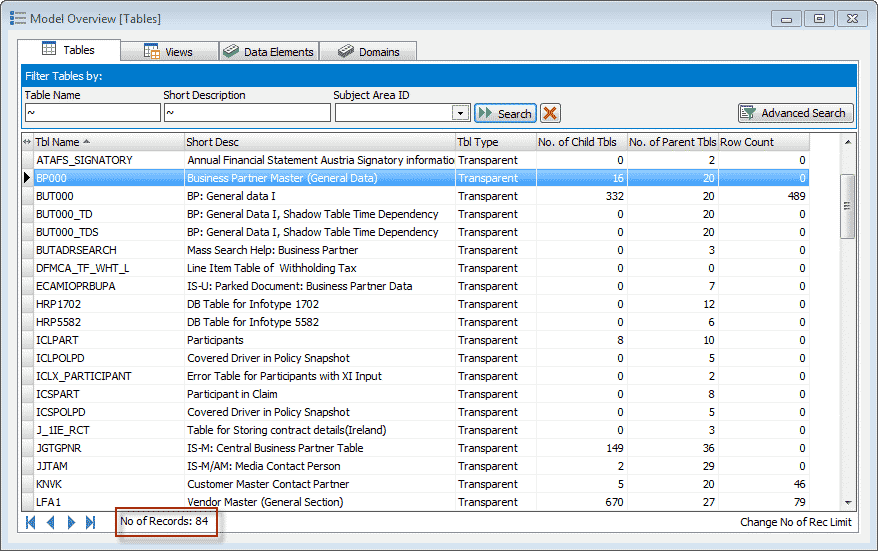
Task: Select the current-row indicator beside BP000
Action: click(x=27, y=178)
